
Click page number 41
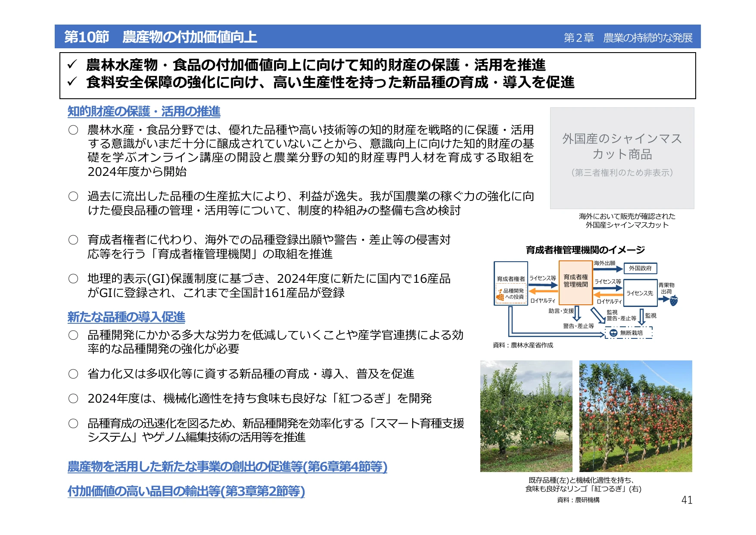687,500
